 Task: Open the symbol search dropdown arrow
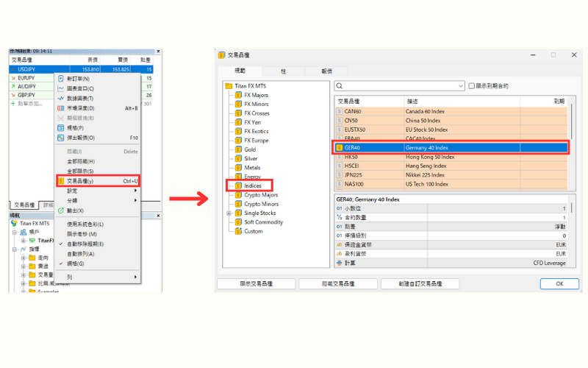[460, 86]
